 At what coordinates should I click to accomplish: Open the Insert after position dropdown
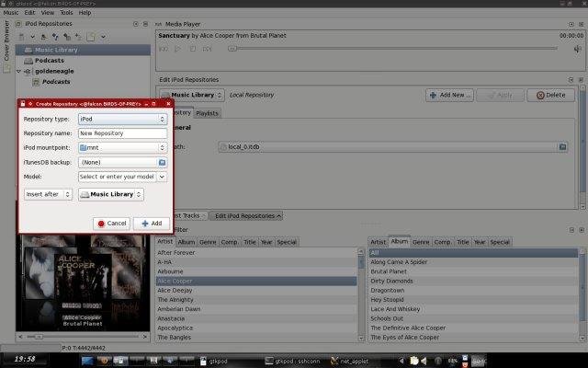point(49,194)
